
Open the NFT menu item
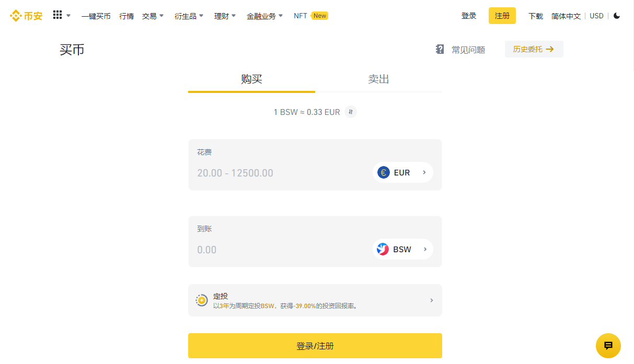tap(301, 16)
